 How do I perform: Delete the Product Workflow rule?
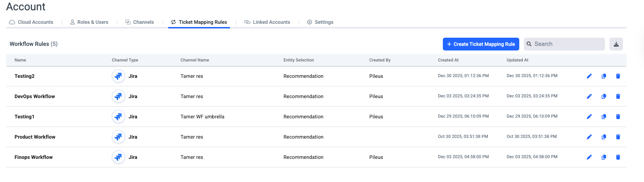point(618,137)
